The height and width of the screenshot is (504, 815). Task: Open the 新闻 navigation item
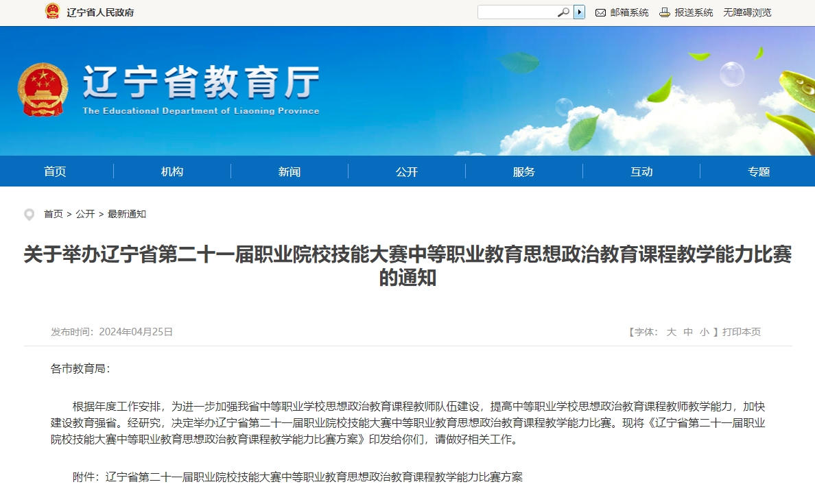290,171
